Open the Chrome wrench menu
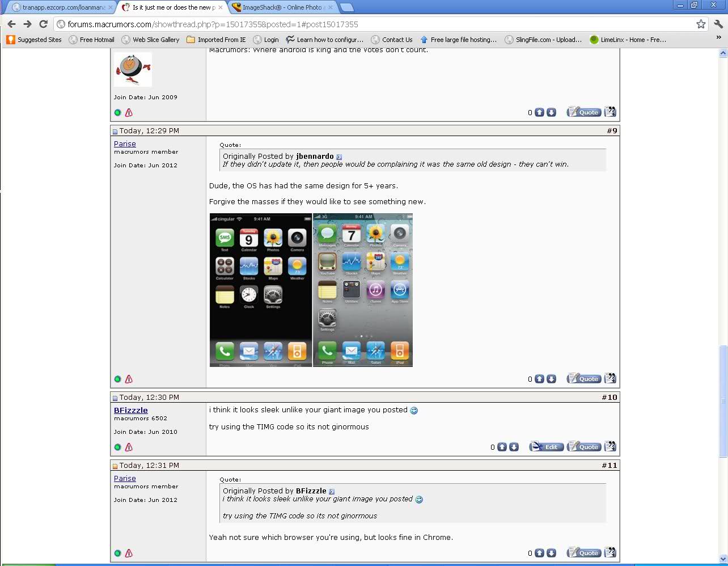Screen dimensions: 728x566 click(x=718, y=24)
